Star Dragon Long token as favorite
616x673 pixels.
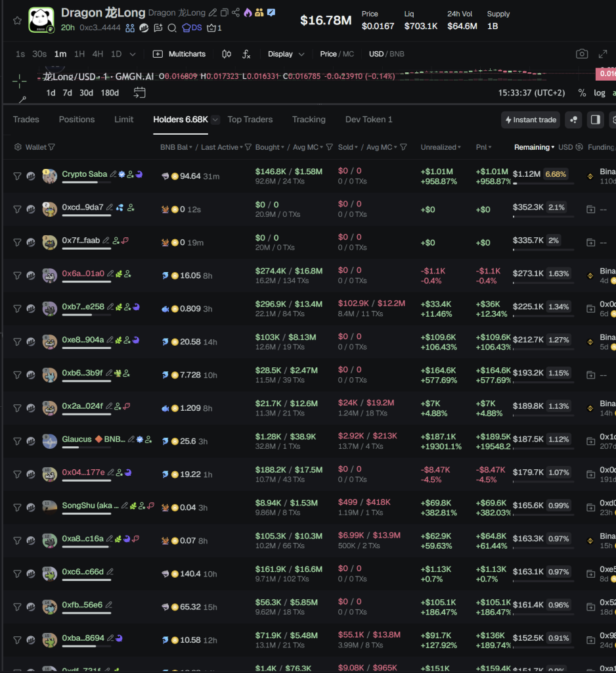(x=17, y=20)
